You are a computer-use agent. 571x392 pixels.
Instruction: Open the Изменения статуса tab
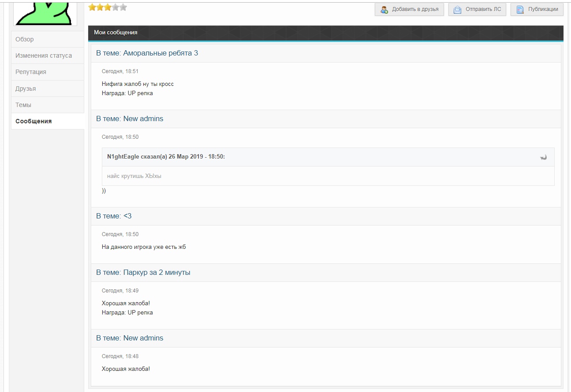48,55
